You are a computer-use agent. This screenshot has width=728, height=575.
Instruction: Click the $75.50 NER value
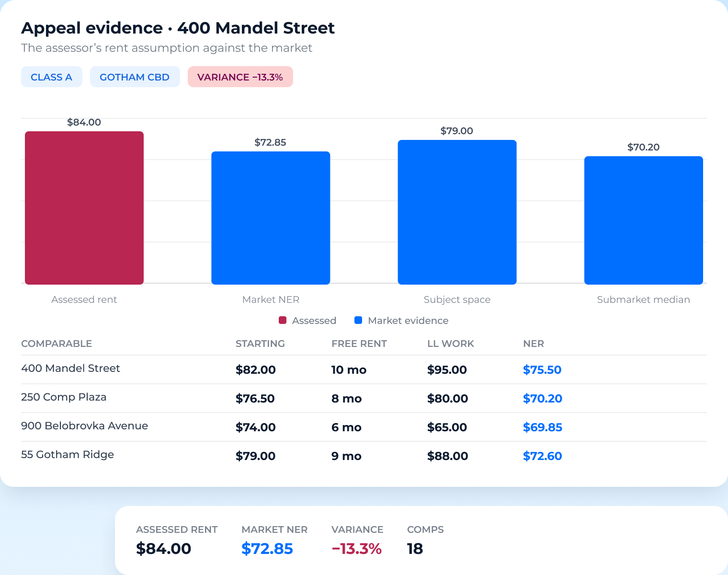click(542, 370)
